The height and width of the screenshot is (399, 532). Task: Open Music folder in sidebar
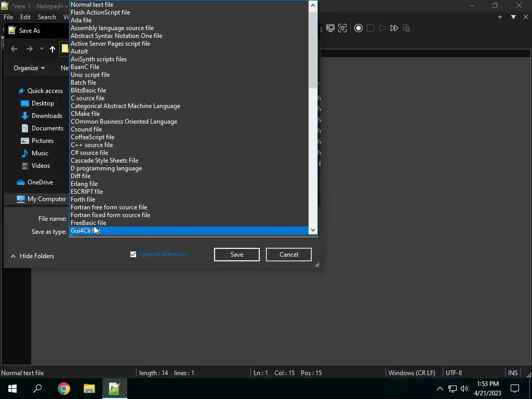(35, 153)
